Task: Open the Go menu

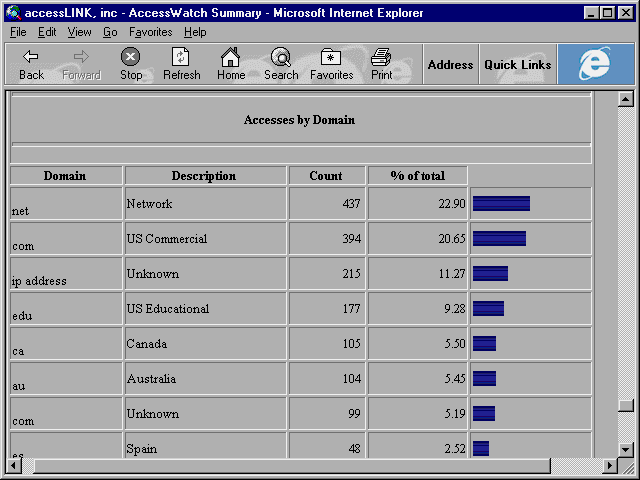Action: [110, 32]
